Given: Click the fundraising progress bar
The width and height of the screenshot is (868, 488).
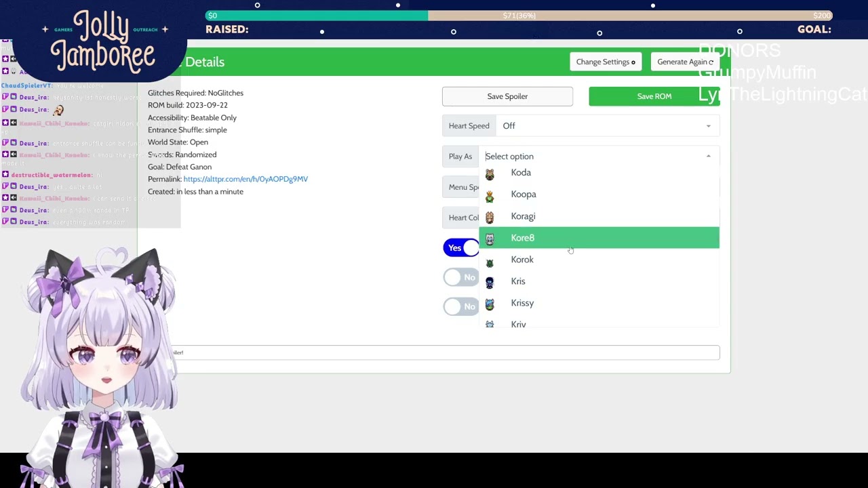Looking at the screenshot, I should click(x=519, y=16).
